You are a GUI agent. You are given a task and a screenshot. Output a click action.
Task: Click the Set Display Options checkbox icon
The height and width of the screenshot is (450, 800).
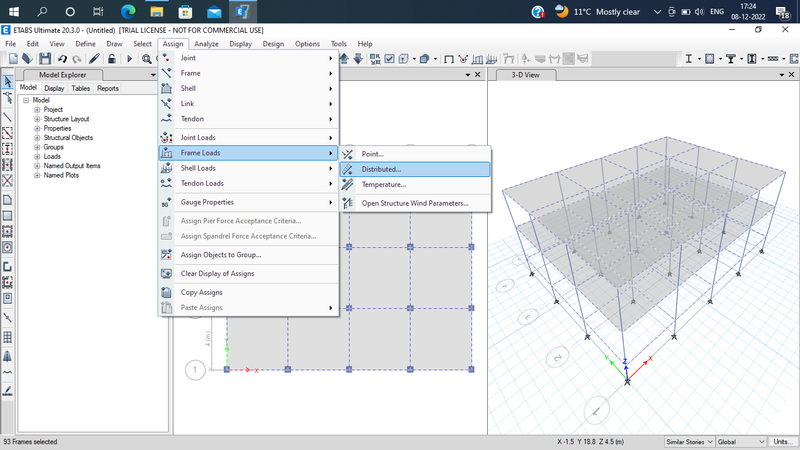click(x=389, y=59)
